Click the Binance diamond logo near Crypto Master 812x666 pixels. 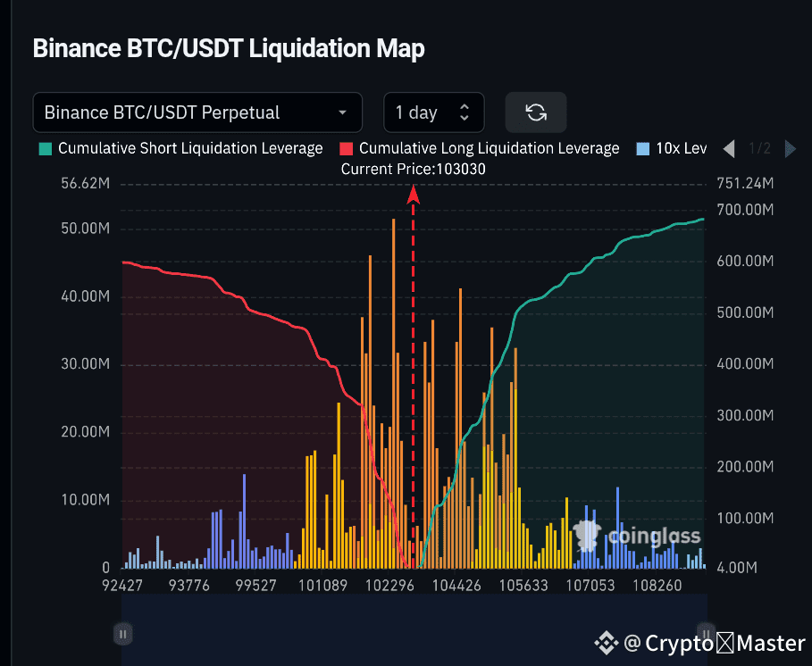[607, 643]
